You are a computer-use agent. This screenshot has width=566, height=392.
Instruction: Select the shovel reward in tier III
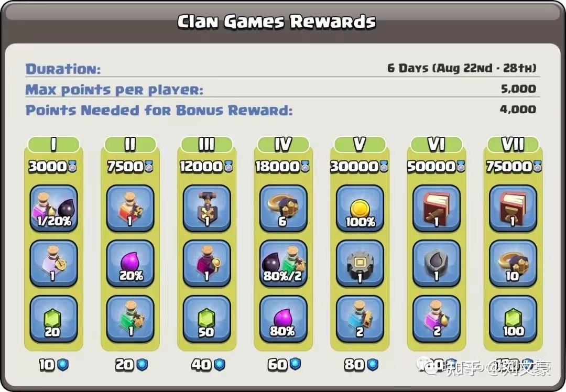(206, 209)
